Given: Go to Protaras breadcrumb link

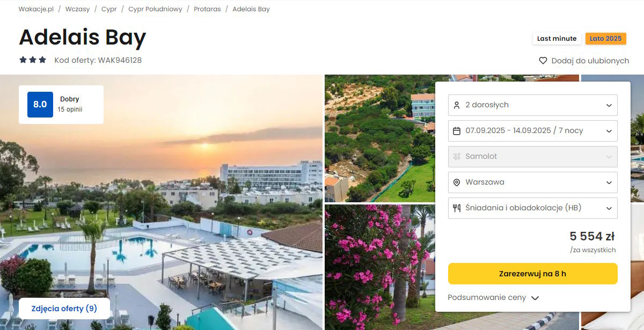Looking at the screenshot, I should [207, 9].
